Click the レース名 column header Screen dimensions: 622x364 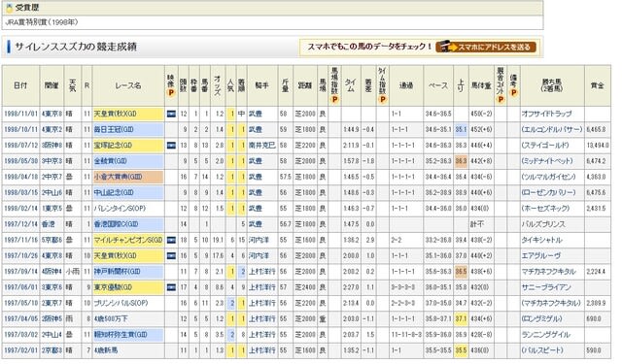click(128, 85)
